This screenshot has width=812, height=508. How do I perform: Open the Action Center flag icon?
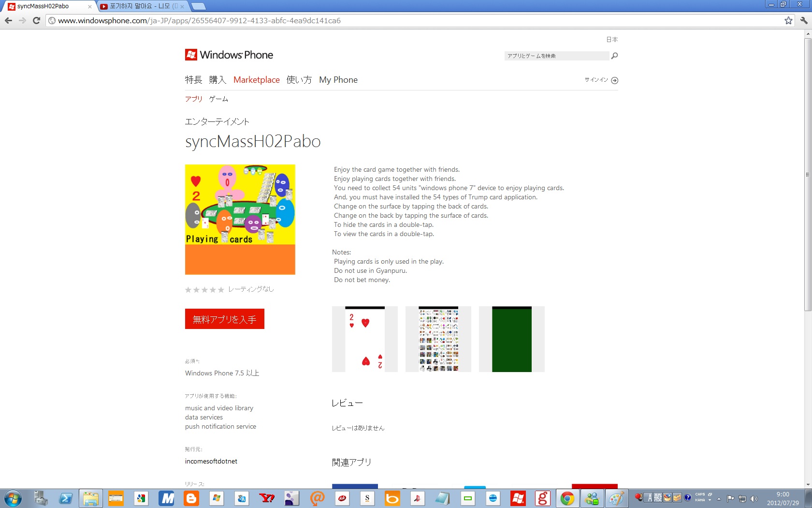click(730, 499)
